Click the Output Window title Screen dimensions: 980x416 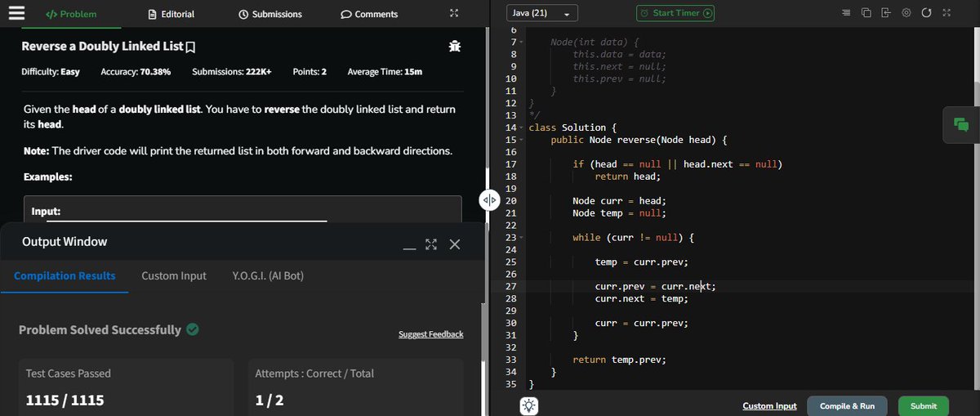pos(65,241)
